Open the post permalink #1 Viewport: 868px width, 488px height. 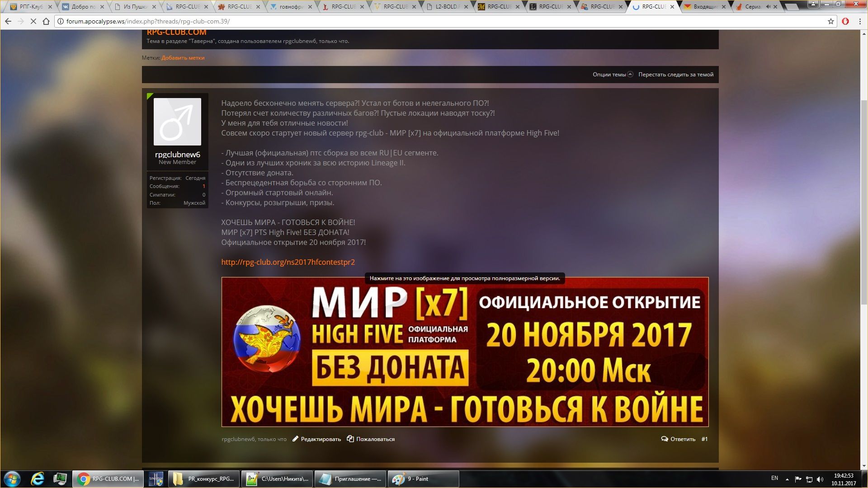coord(704,439)
